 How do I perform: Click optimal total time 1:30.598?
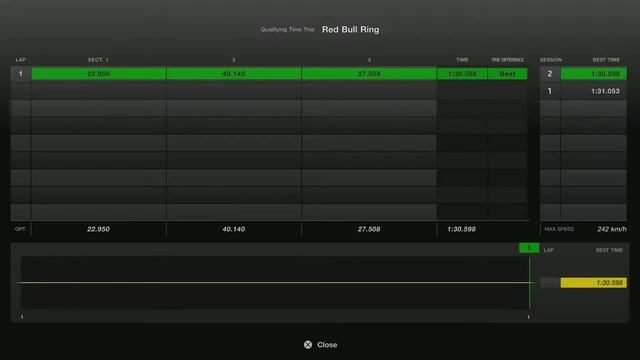pos(462,229)
